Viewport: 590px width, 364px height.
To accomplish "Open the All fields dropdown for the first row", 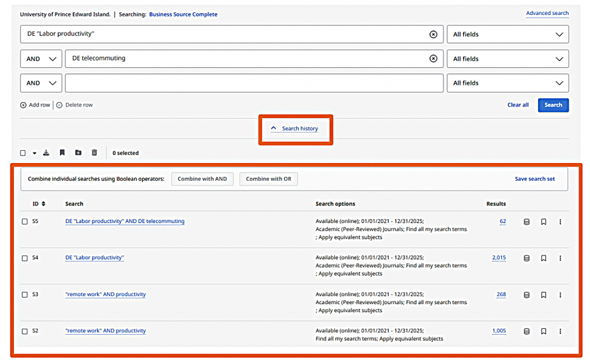I will click(x=508, y=34).
